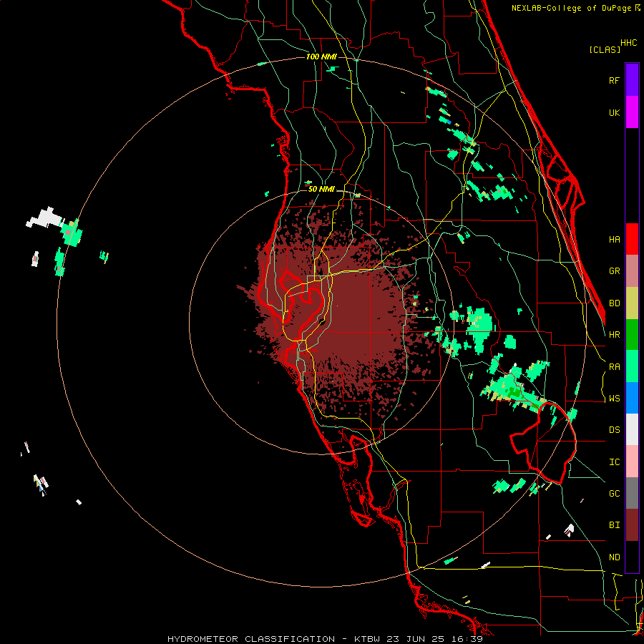Click the 100 NMI range ring label
644x644 pixels.
tap(321, 57)
